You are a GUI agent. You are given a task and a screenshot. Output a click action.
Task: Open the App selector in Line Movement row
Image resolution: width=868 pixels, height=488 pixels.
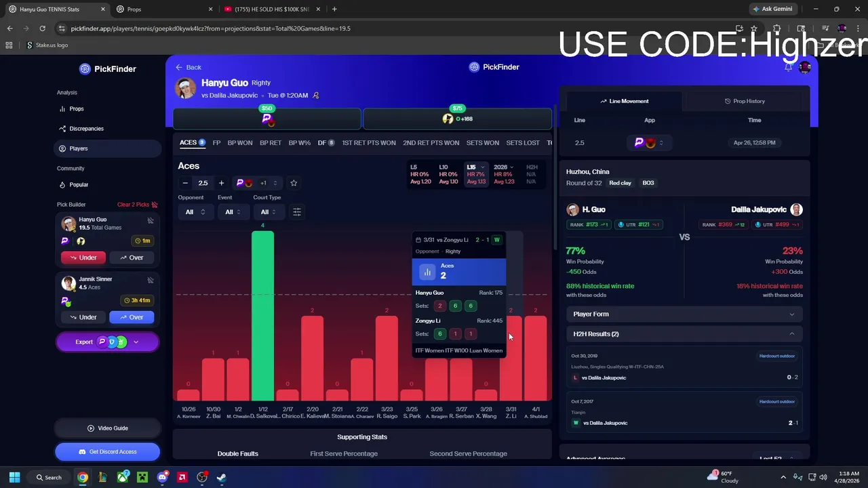[x=649, y=142]
